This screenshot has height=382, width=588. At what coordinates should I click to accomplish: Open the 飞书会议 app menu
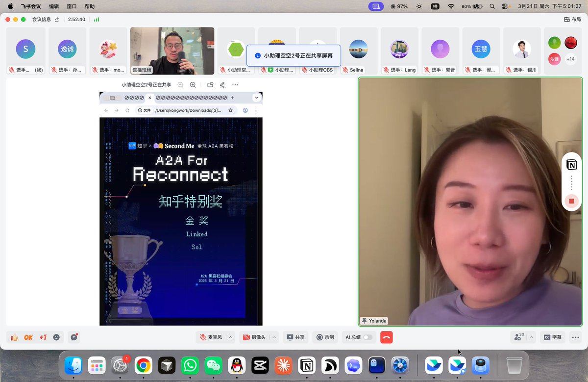pos(31,6)
